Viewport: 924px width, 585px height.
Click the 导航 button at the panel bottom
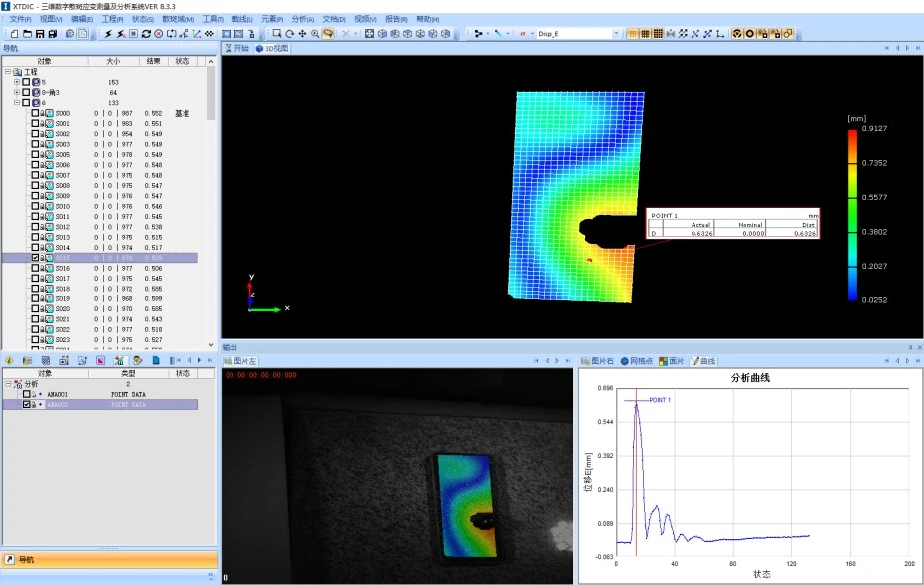point(109,560)
